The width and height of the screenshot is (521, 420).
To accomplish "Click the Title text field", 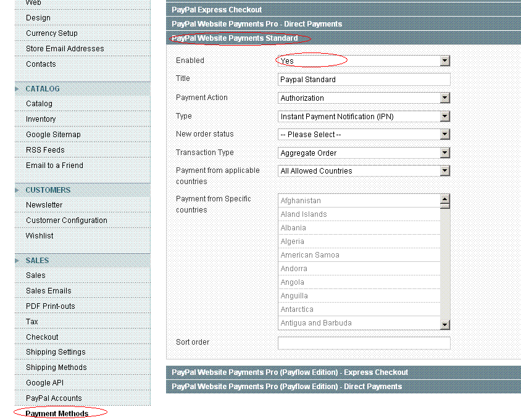I will tap(364, 80).
